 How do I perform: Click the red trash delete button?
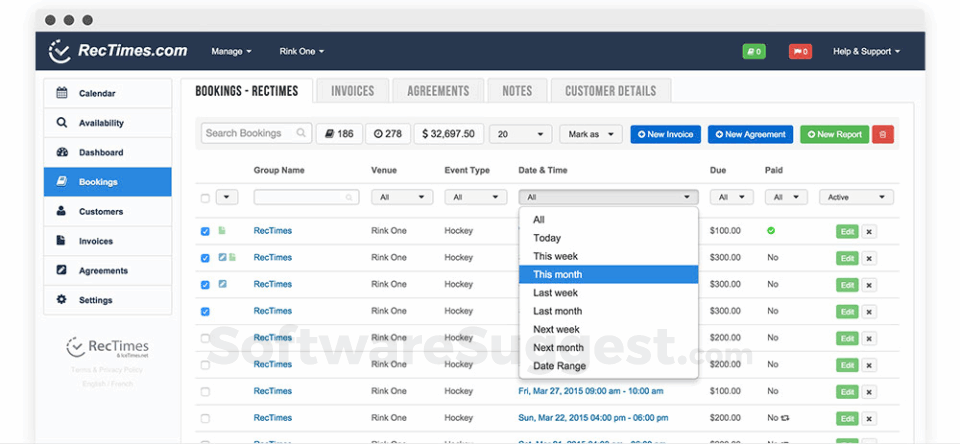click(x=883, y=134)
